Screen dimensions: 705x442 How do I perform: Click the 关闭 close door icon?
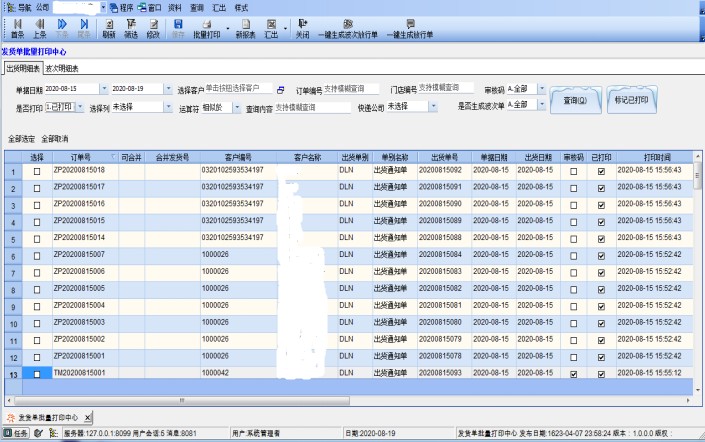pos(302,29)
